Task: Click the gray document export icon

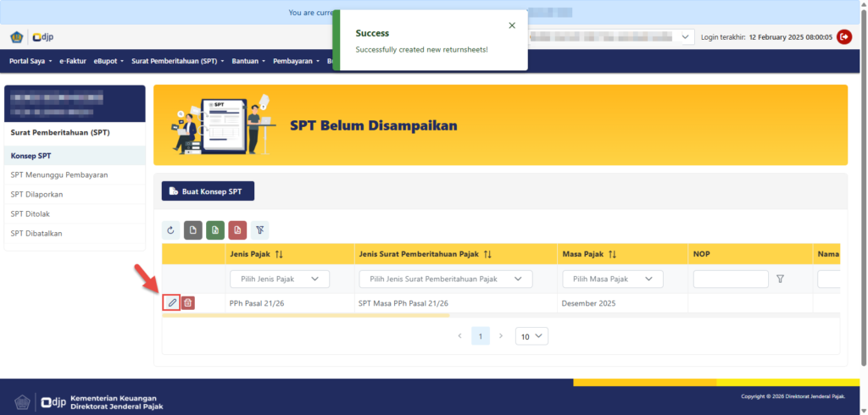Action: pyautogui.click(x=192, y=230)
